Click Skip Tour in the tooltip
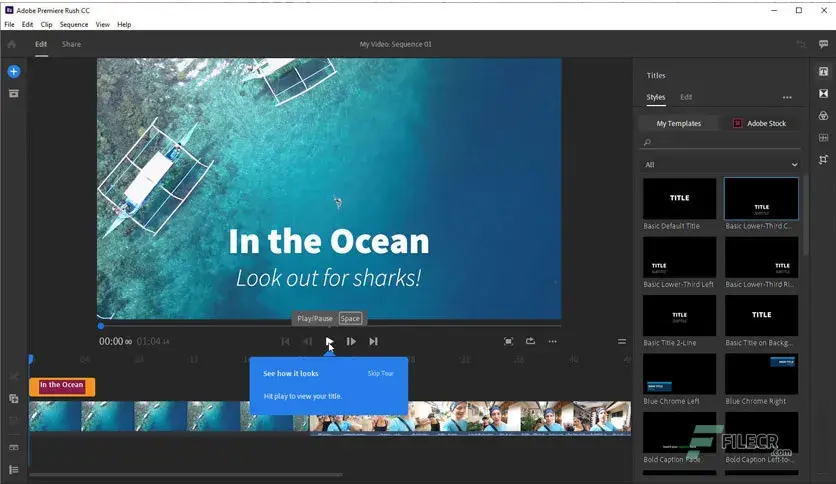 pos(381,374)
